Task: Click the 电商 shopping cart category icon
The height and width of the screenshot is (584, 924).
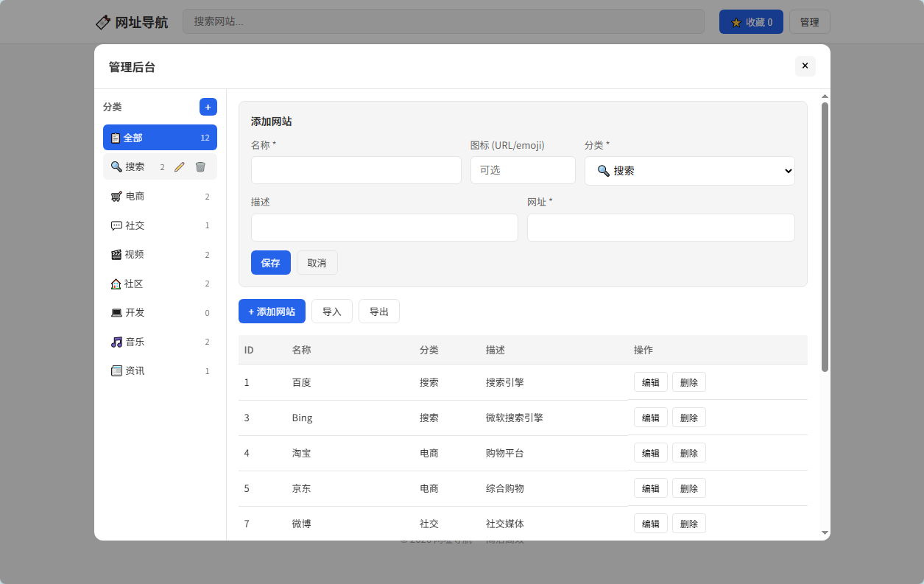Action: (x=116, y=196)
